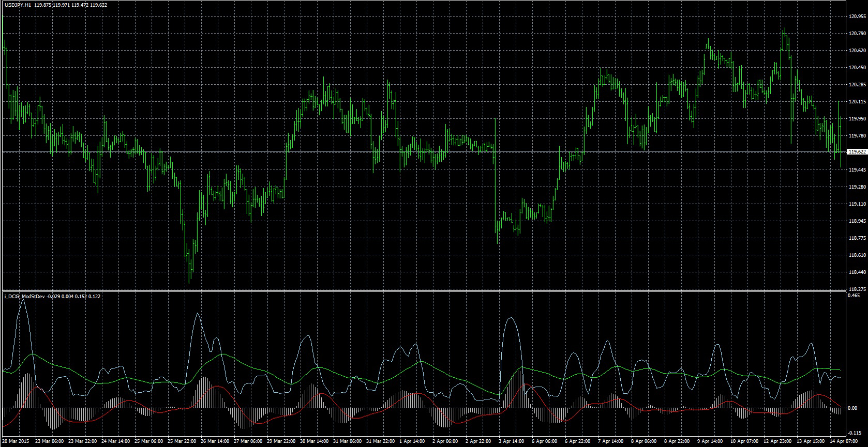Screen dimensions: 868x447
Task: Click indicator scale value 0.465
Action: click(x=854, y=296)
